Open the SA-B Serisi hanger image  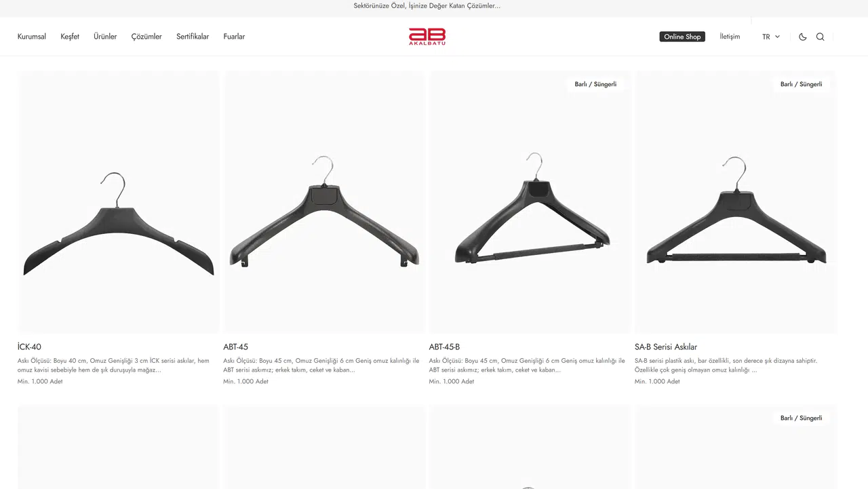pos(736,201)
